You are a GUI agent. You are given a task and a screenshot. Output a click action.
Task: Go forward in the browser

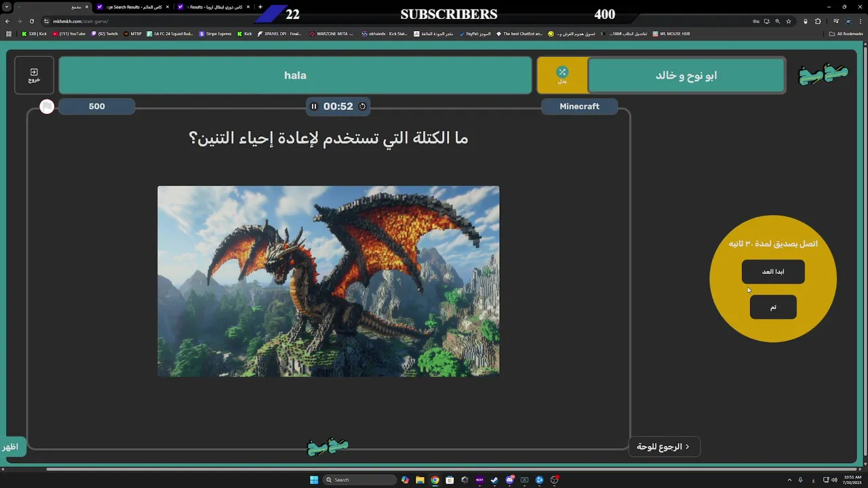20,21
